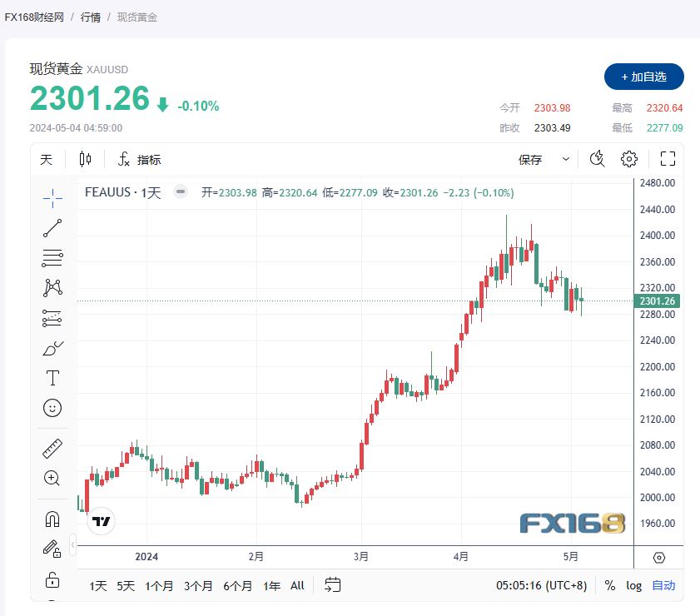
Task: Toggle percent scale mode
Action: point(610,585)
